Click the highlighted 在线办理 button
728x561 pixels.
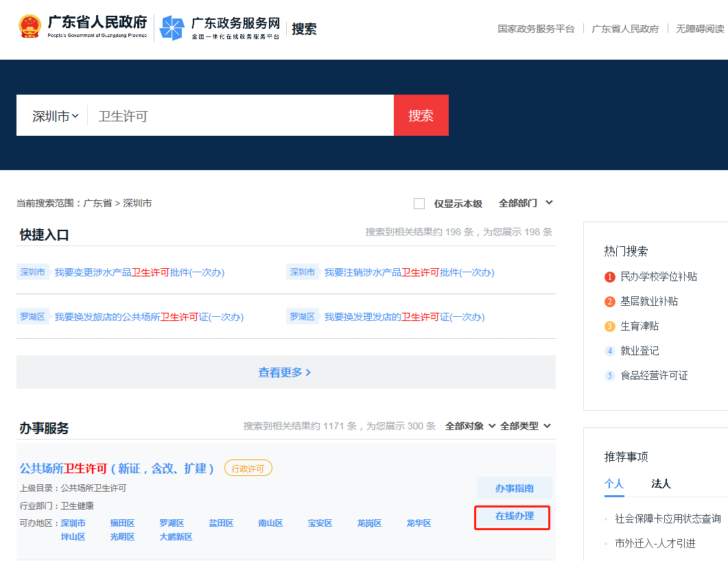tap(512, 518)
